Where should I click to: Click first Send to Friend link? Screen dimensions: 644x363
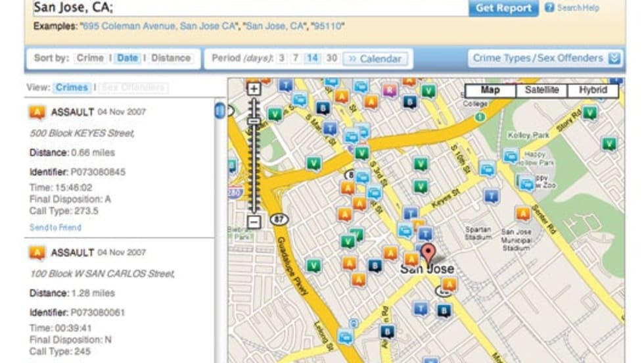pos(55,228)
